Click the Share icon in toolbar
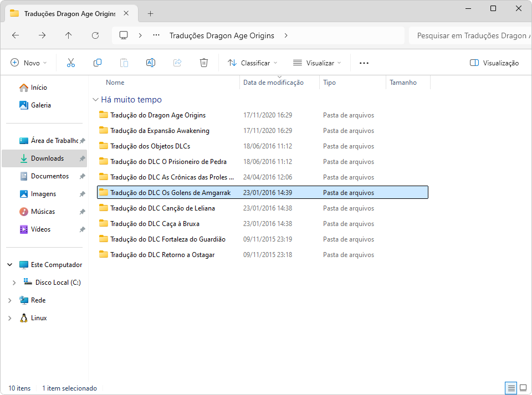 tap(177, 63)
